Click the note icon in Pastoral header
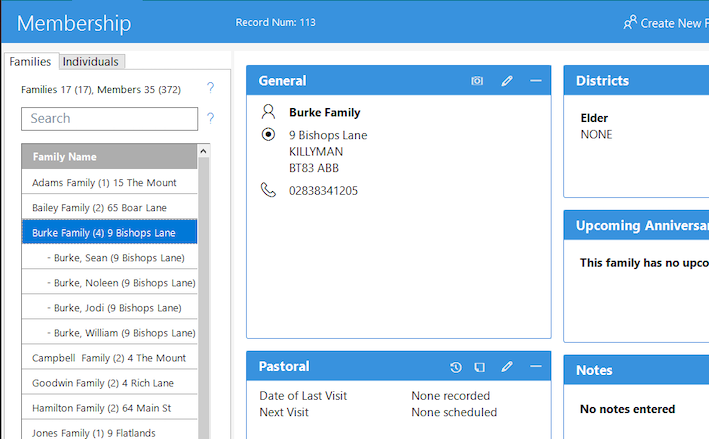Image resolution: width=709 pixels, height=439 pixels. [480, 367]
